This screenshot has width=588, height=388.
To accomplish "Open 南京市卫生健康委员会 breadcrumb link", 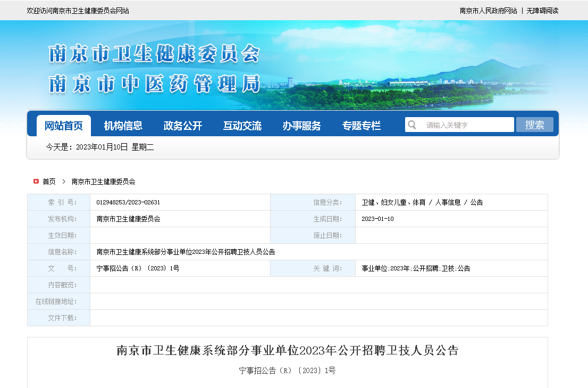I will click(x=104, y=181).
